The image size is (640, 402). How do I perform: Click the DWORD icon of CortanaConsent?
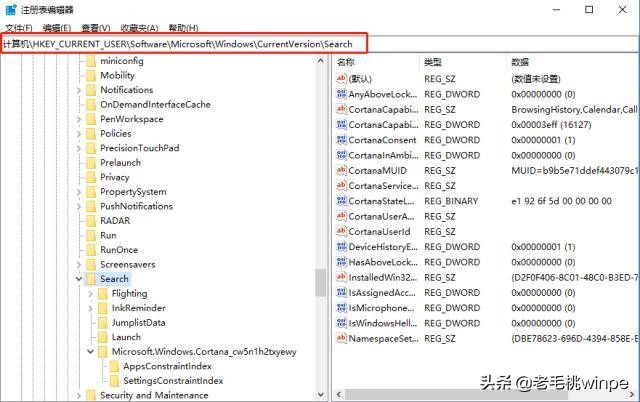click(x=341, y=140)
